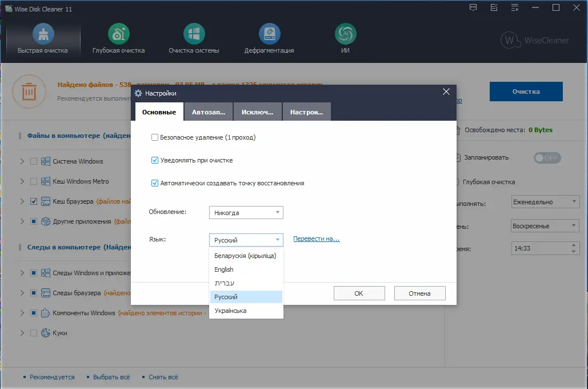Toggle Следы браузера checkbox

(x=34, y=293)
